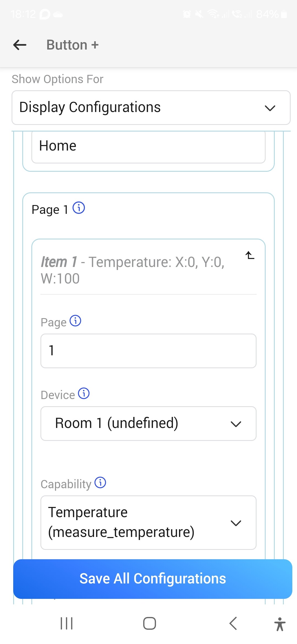Image resolution: width=297 pixels, height=644 pixels.
Task: Tap Android navigation back chevron
Action: pos(233,623)
